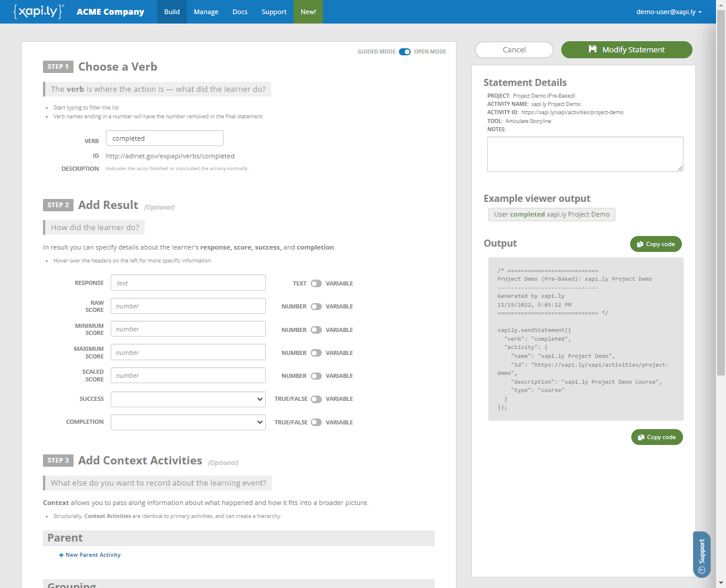Click into the Response text field

click(x=188, y=283)
